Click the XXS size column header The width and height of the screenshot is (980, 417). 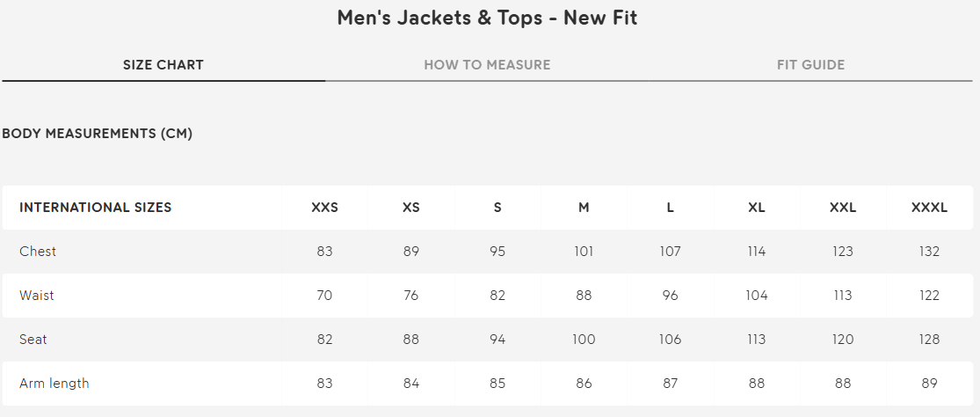[x=324, y=208]
